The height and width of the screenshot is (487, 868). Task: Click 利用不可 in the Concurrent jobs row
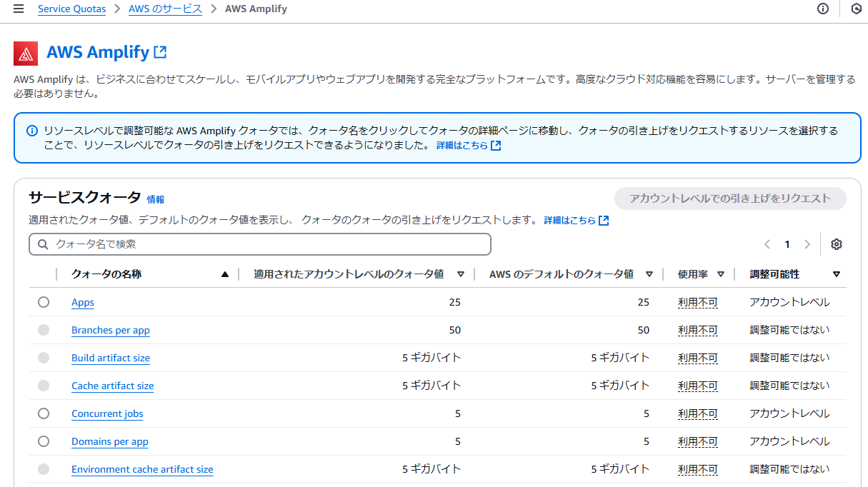click(x=698, y=413)
